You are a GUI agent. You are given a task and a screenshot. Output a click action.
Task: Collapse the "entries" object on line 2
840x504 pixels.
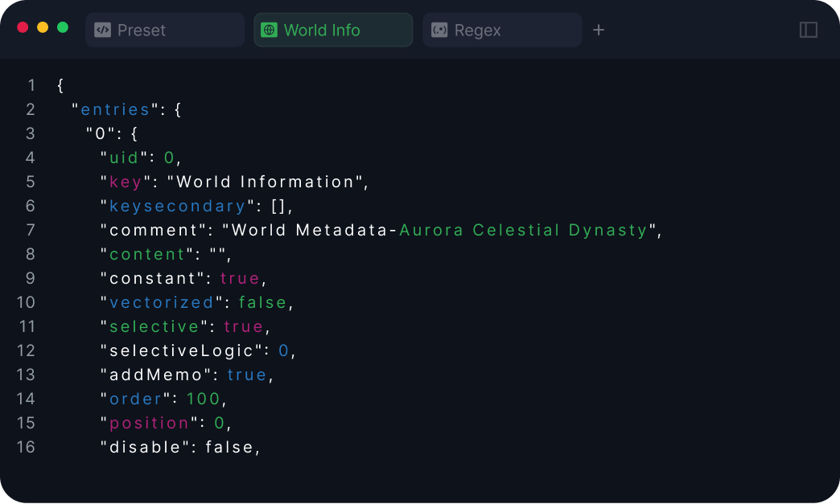point(178,109)
